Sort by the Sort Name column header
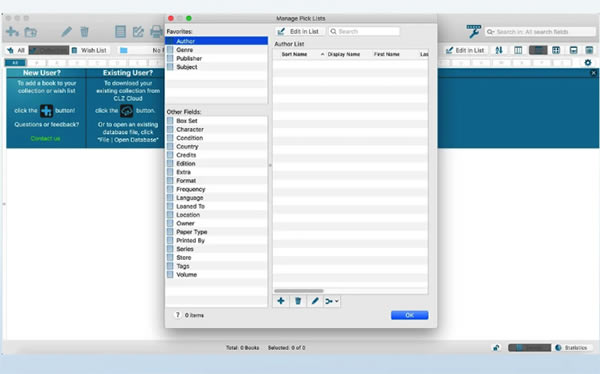 coord(294,54)
